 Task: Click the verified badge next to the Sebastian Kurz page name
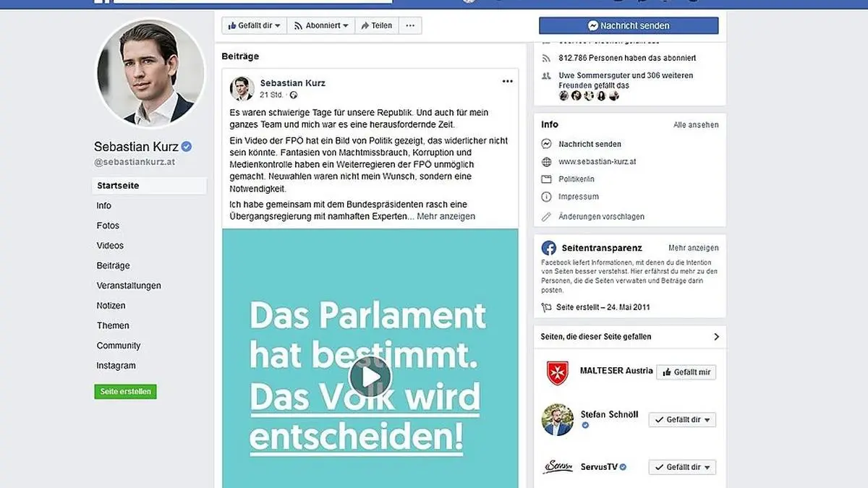(187, 147)
